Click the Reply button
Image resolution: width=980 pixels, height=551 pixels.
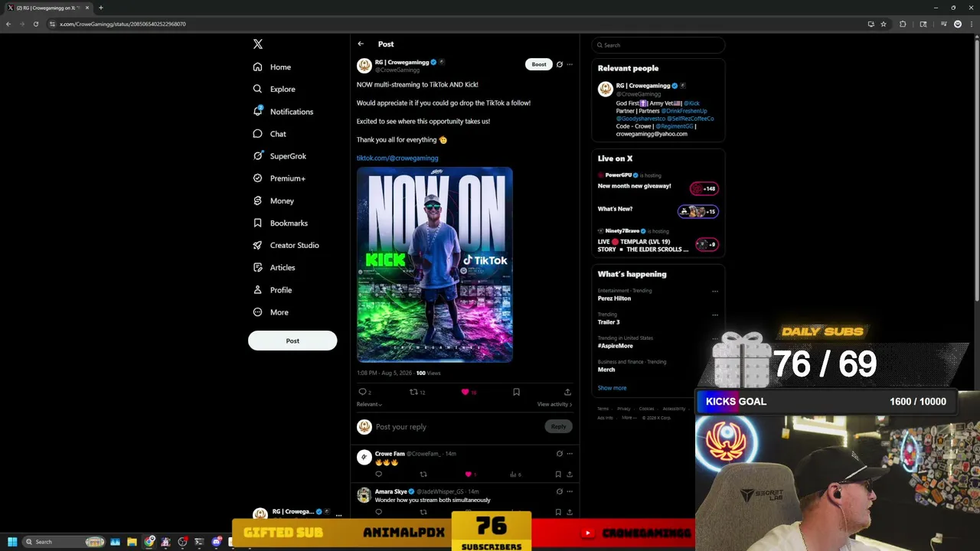click(559, 427)
